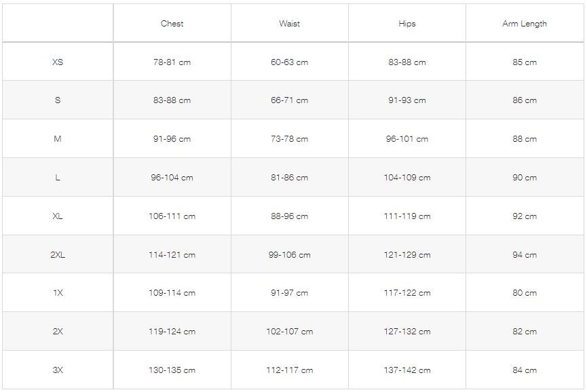
Task: Select the Hips column header
Action: click(x=407, y=24)
